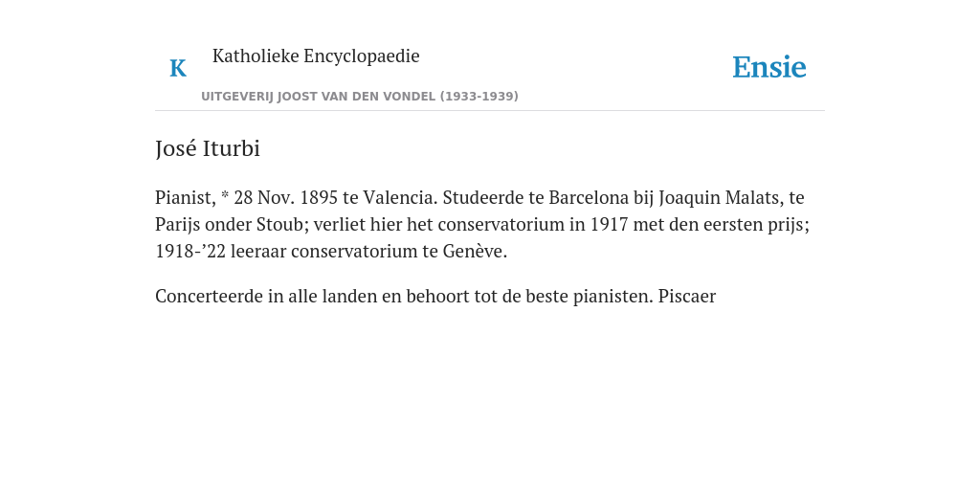
Task: Open the Katholieke Encyclopaedie title link
Action: (316, 56)
